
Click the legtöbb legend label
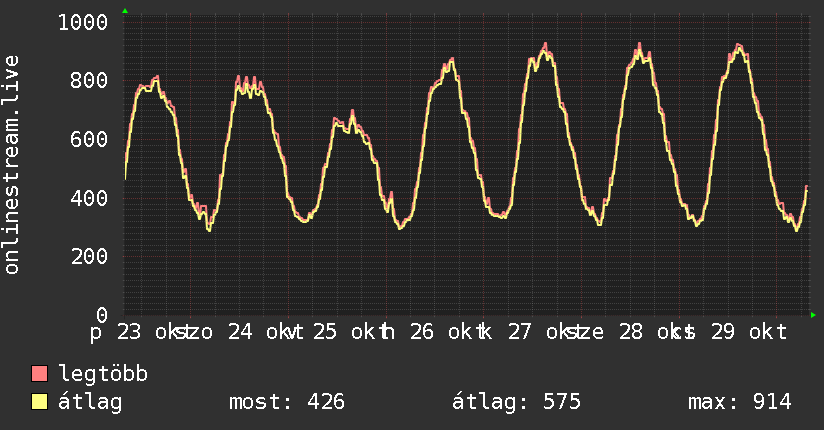(x=103, y=374)
